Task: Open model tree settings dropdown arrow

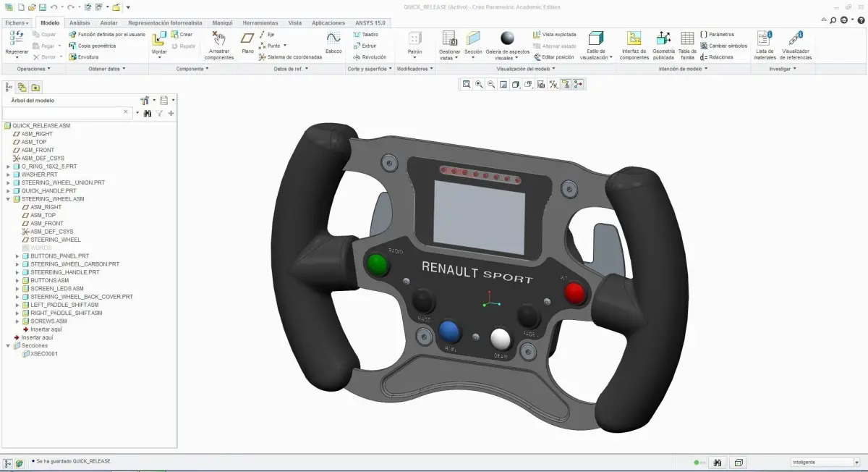Action: (x=154, y=101)
